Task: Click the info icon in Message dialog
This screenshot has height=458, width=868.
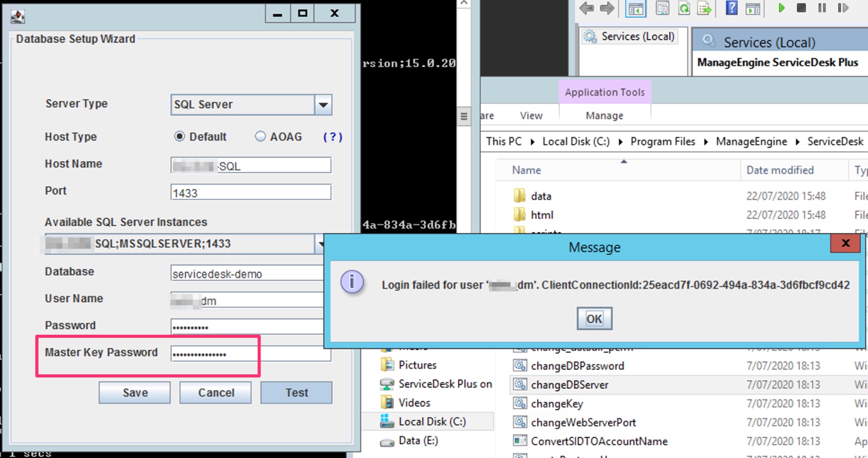Action: (x=352, y=282)
